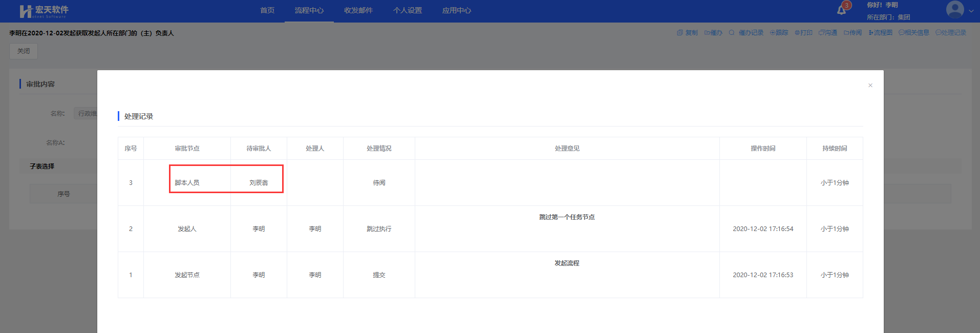The image size is (980, 333).
Task: Click the 跟踪 tracking icon
Action: [x=773, y=33]
